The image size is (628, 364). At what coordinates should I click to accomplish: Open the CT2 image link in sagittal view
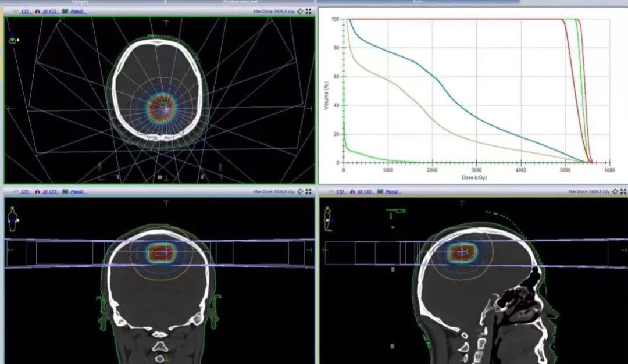click(x=340, y=192)
